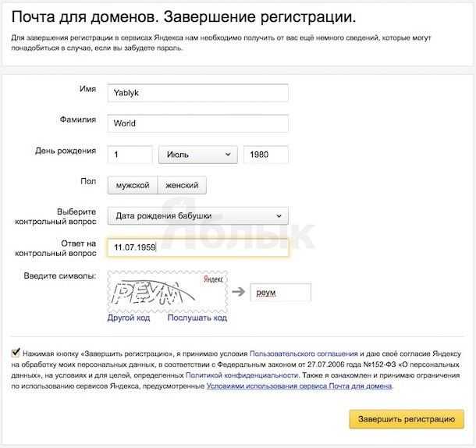
Task: Expand the security question dropdown Дата рождения бабушки
Action: pyautogui.click(x=198, y=216)
